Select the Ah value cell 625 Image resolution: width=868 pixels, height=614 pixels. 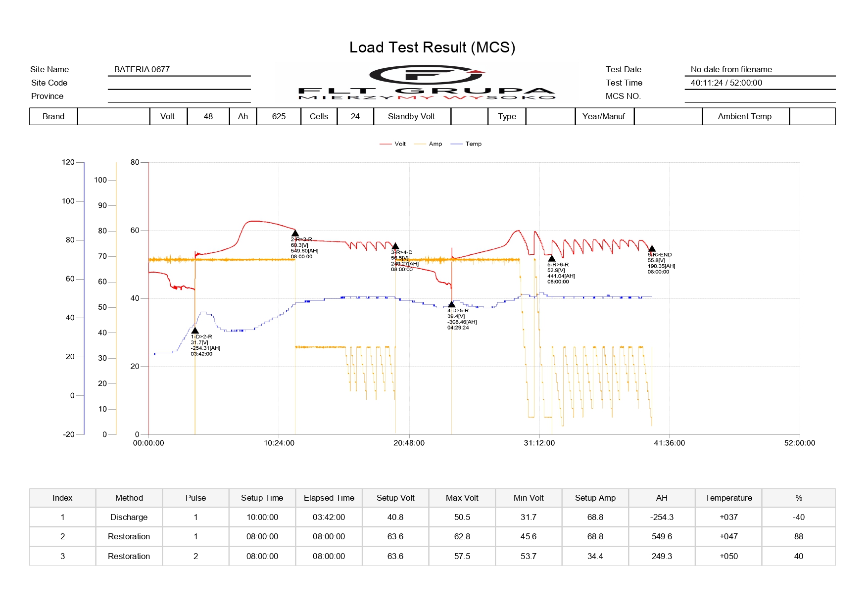click(x=279, y=117)
